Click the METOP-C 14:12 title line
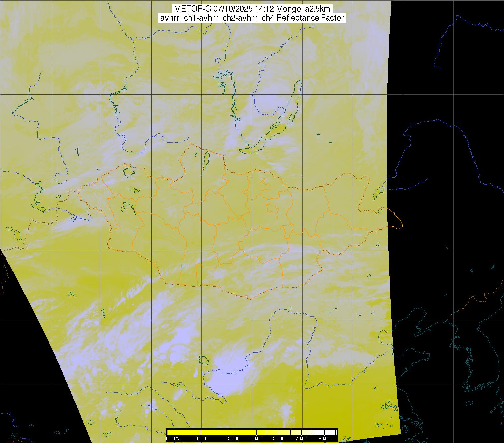Image resolution: width=504 pixels, height=443 pixels. [252, 9]
